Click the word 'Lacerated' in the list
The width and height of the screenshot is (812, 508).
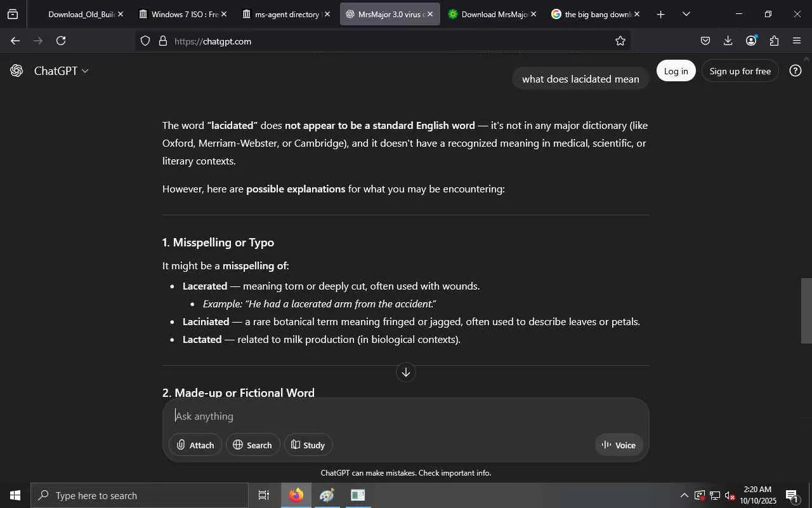click(x=205, y=286)
